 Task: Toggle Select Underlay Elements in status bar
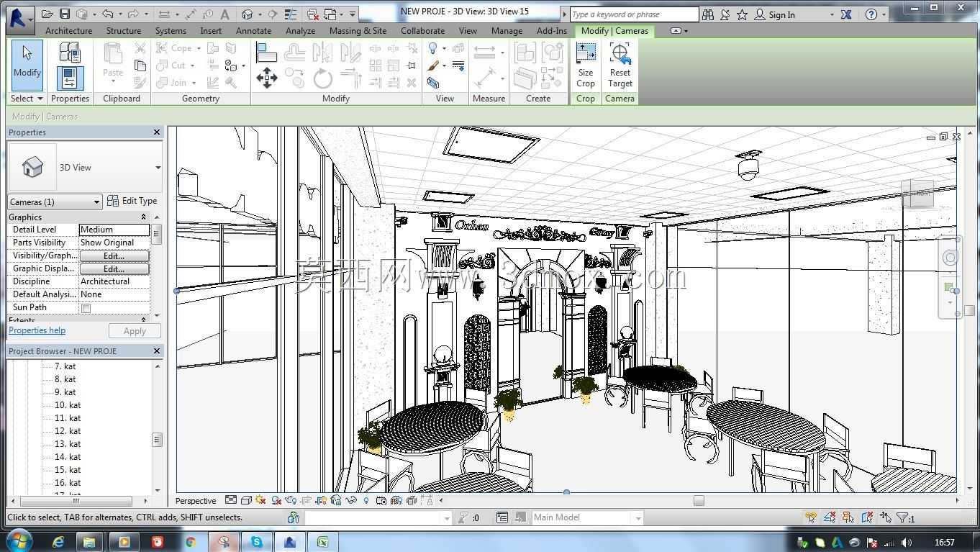point(829,517)
